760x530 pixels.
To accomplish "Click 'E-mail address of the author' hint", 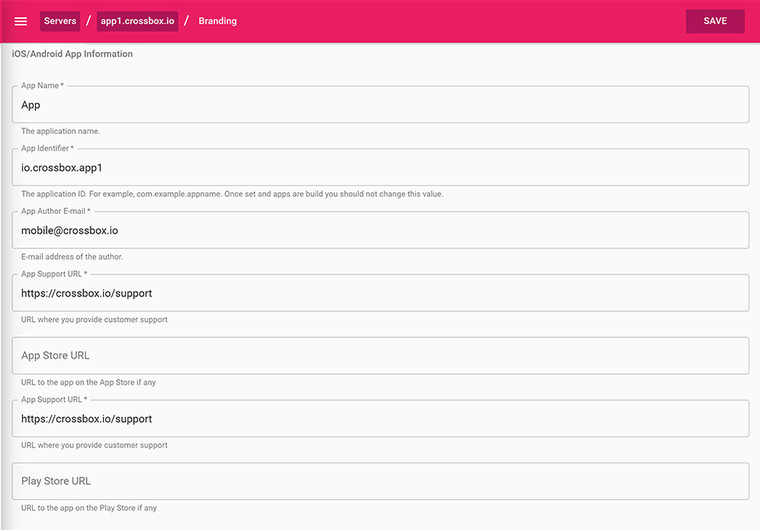I will pyautogui.click(x=72, y=257).
